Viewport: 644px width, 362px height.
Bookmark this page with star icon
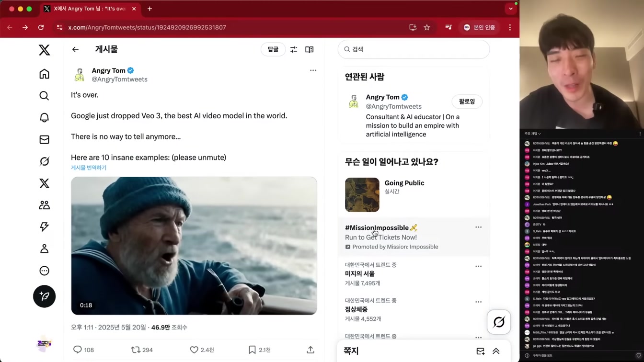click(x=427, y=28)
